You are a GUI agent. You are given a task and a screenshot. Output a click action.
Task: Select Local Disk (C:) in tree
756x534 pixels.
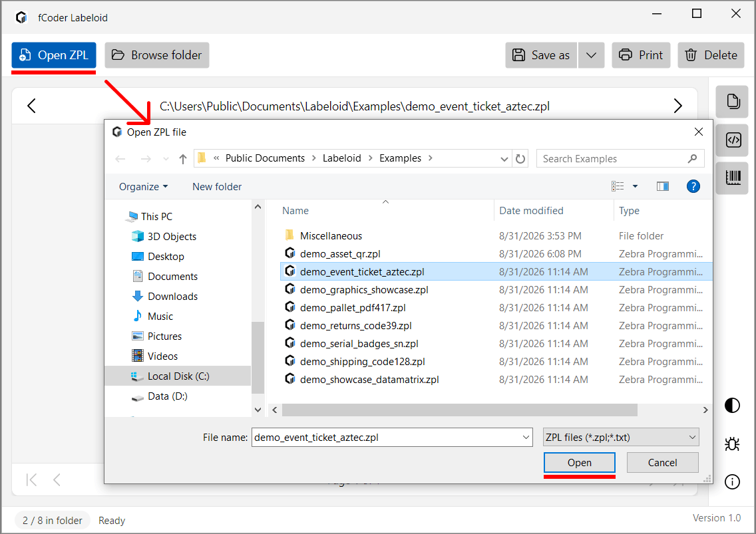(x=178, y=376)
